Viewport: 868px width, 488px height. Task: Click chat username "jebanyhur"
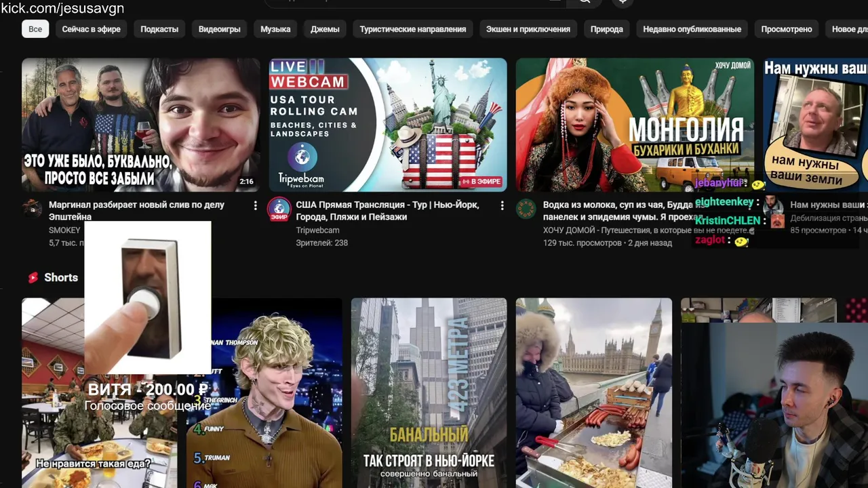[x=719, y=183]
